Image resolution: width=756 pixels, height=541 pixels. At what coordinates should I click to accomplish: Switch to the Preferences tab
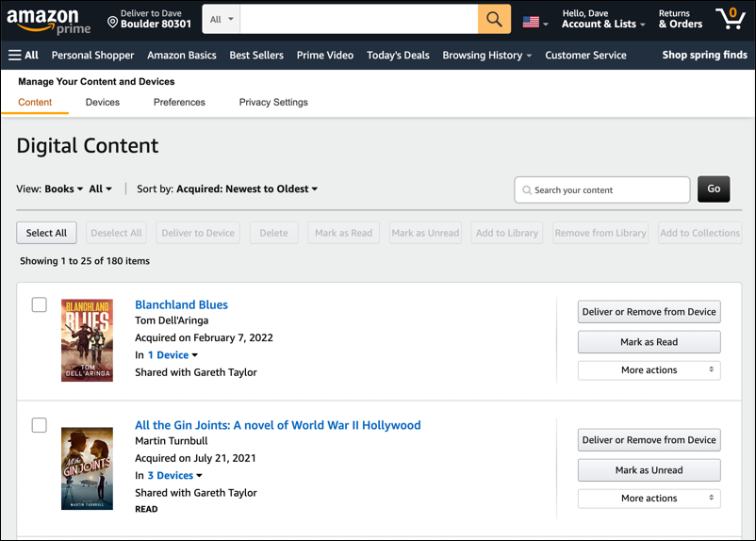(x=179, y=102)
